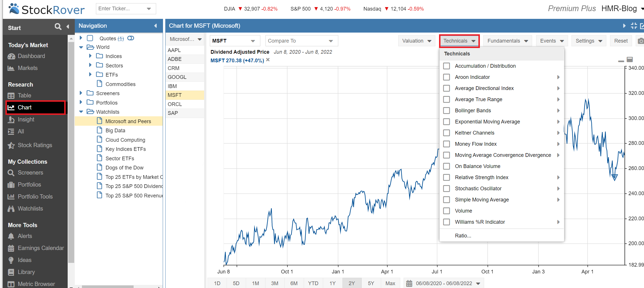Open the MSFT ticker combo box
This screenshot has width=644, height=288.
click(235, 41)
